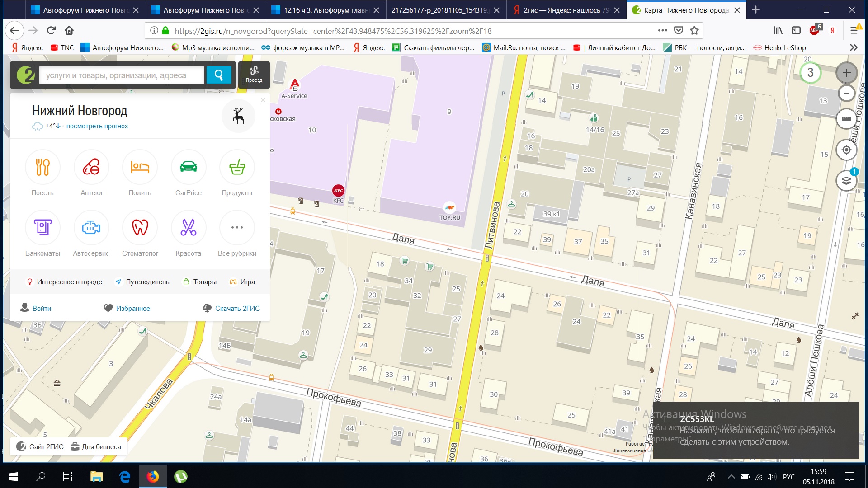Open the Сайт 2ГИС link

(40, 446)
